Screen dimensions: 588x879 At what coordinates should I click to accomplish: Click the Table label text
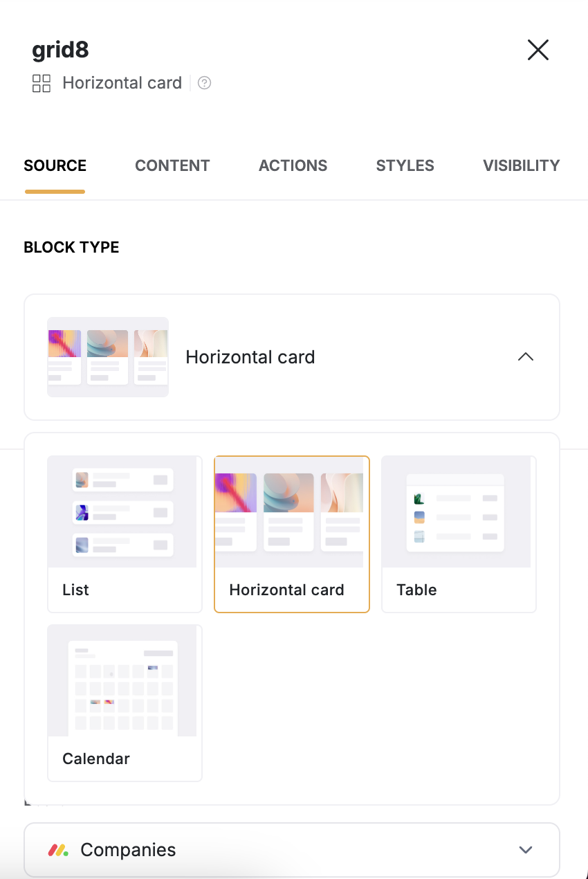coord(416,590)
